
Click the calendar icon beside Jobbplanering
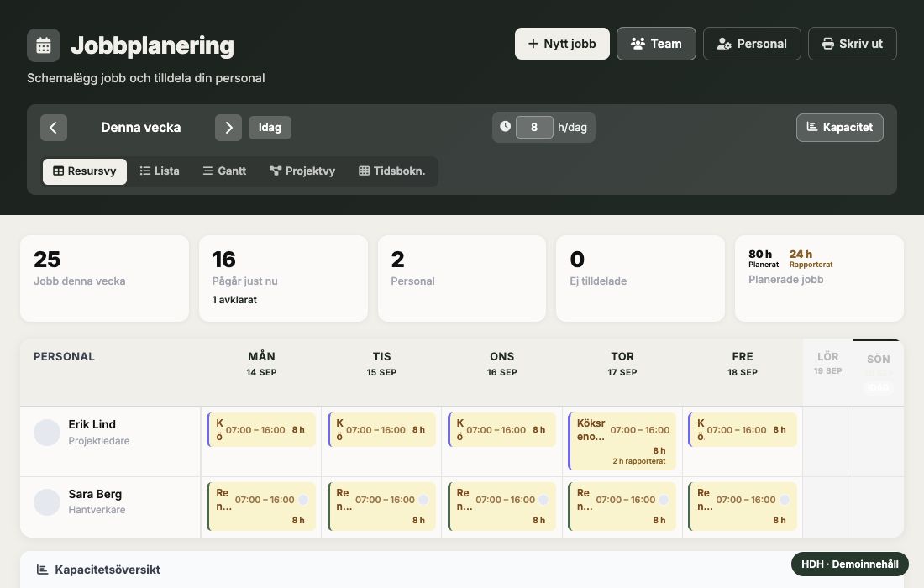coord(44,45)
